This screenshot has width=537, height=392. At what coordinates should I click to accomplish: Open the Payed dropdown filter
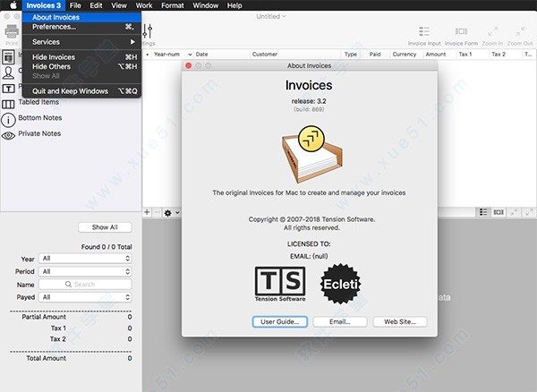85,297
